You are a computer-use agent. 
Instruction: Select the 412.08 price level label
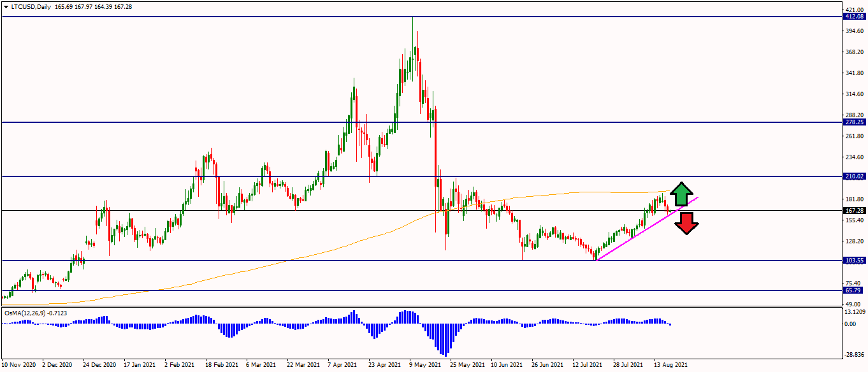[x=854, y=17]
